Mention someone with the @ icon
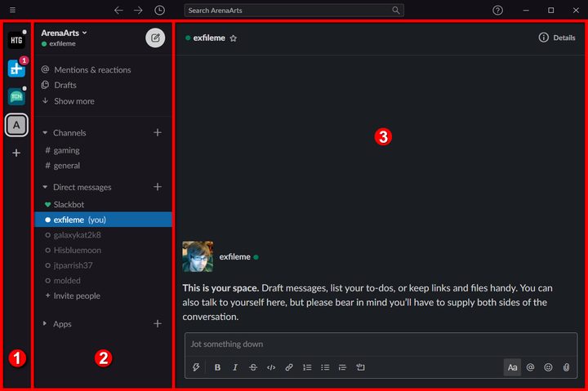 click(530, 367)
